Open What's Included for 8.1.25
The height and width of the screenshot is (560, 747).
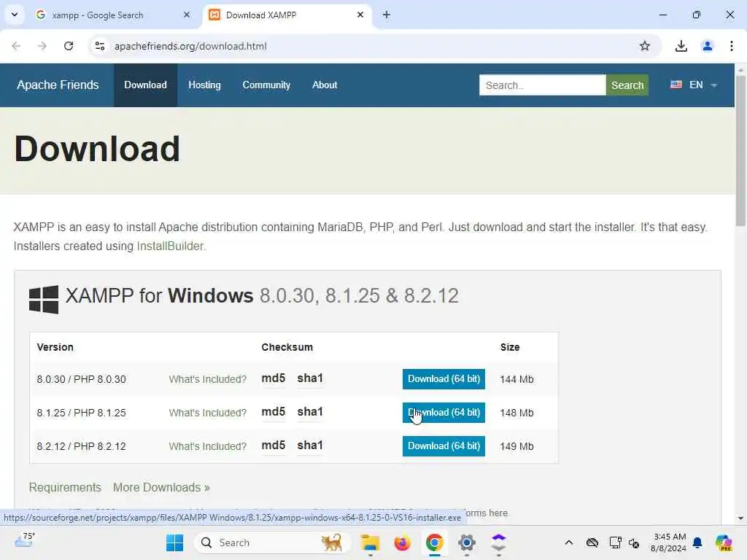click(x=208, y=413)
